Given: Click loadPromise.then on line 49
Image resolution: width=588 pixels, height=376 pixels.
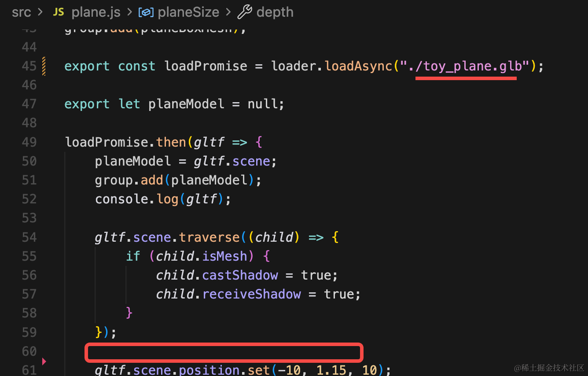Looking at the screenshot, I should coord(125,142).
